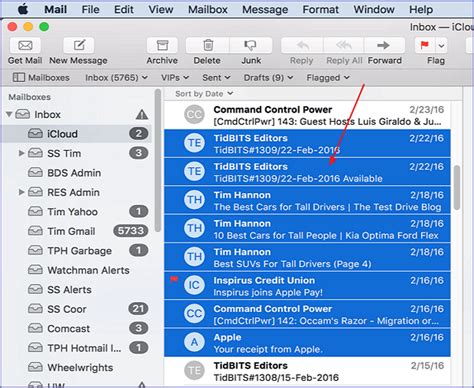474x388 pixels.
Task: Open CmdCtrlPwr 142 Occam's Razor message
Action: click(x=307, y=314)
